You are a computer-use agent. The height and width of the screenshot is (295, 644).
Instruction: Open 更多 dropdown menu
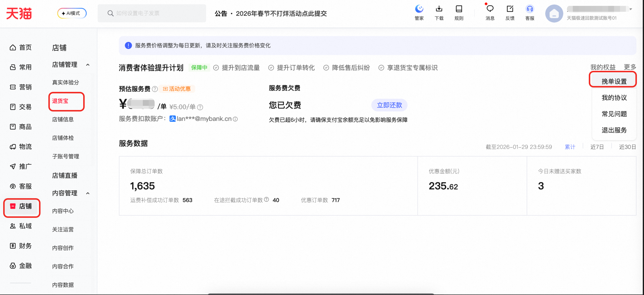click(x=630, y=67)
